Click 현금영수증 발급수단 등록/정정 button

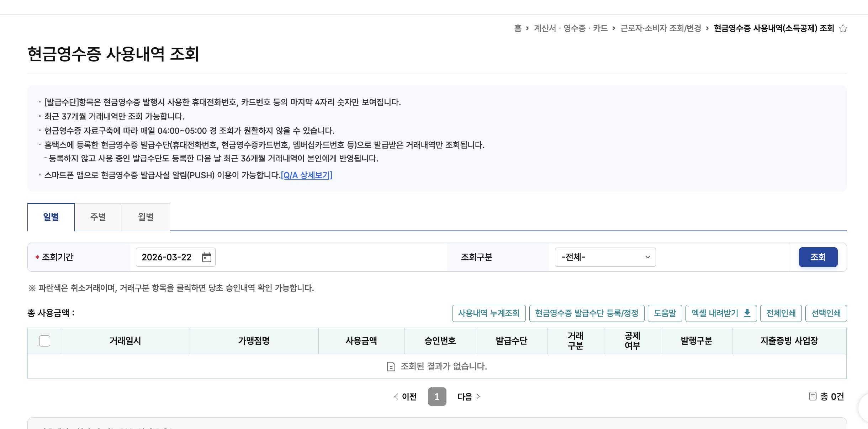[586, 313]
